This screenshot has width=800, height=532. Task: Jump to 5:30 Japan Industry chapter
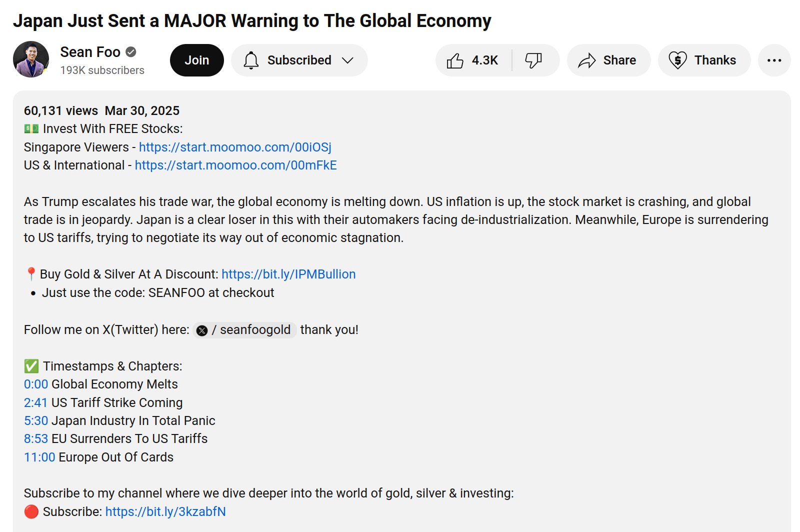[x=36, y=421]
